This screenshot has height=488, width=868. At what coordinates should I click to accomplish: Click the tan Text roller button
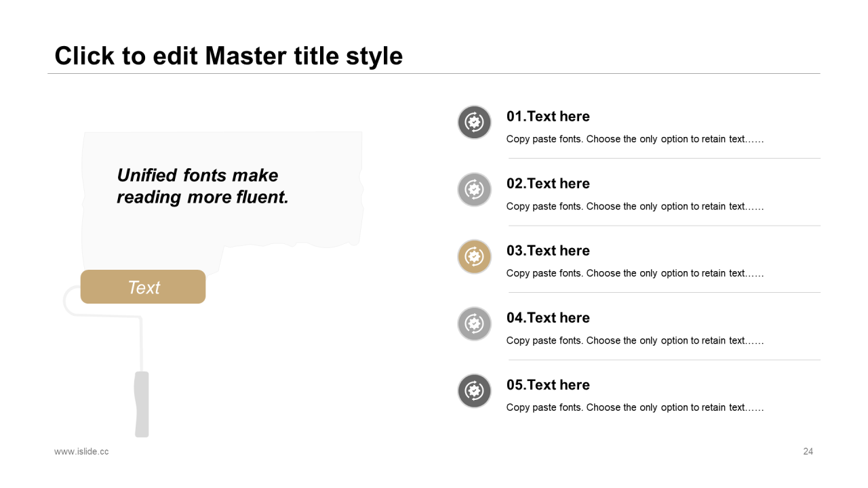[143, 287]
